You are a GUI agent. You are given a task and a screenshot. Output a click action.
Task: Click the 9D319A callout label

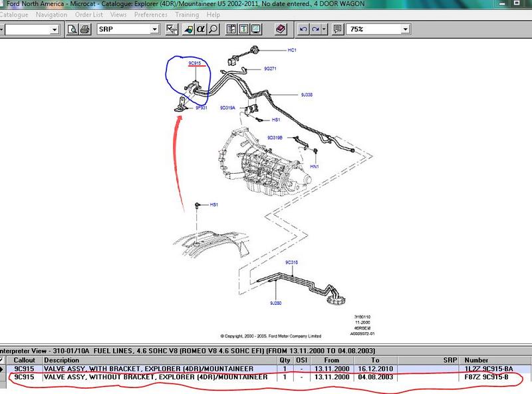tap(227, 108)
